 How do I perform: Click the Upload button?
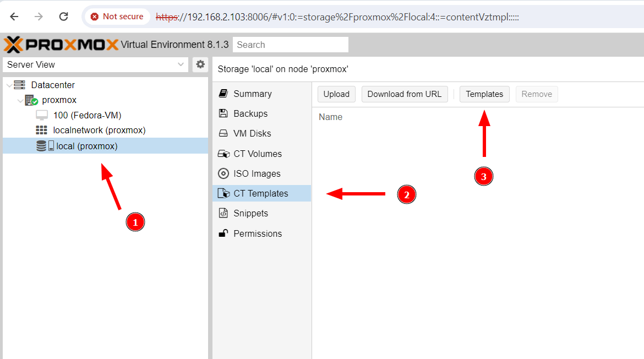tap(336, 94)
